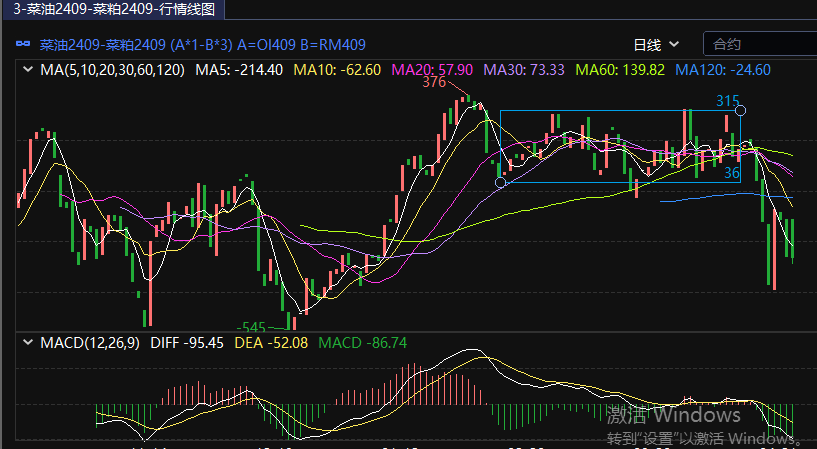This screenshot has height=449, width=817.
Task: Click the -545 low price marker
Action: click(251, 327)
